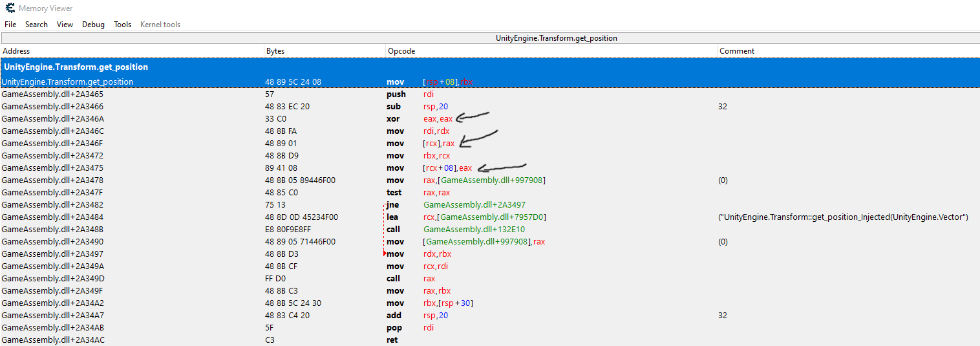Open the File menu
Screen dimensions: 980x346
point(10,25)
